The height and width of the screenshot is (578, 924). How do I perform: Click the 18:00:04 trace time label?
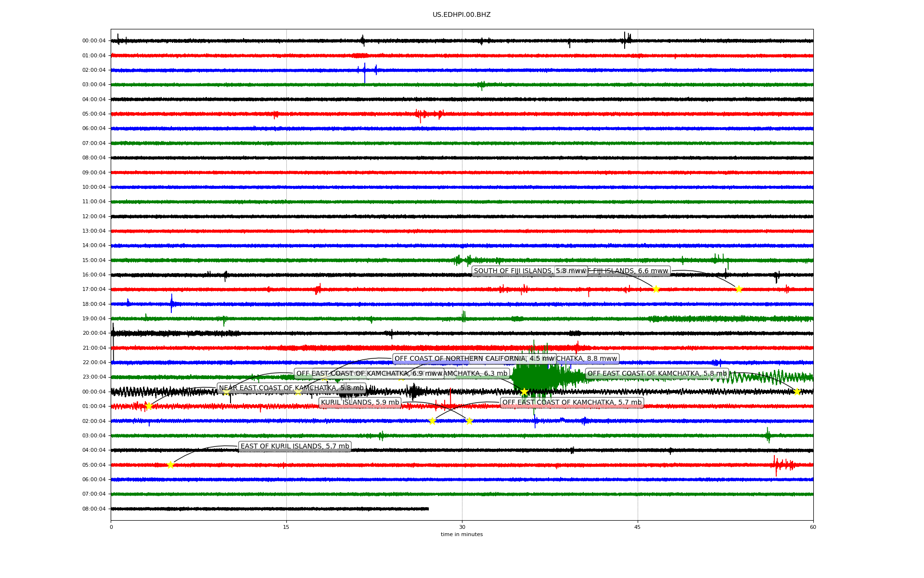94,304
